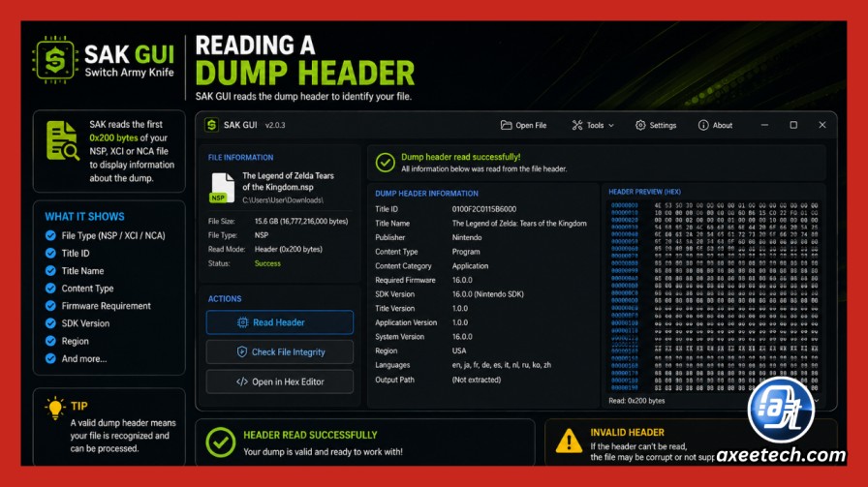Close the SAK GUI window
Screen dimensions: 868x487
pos(822,125)
